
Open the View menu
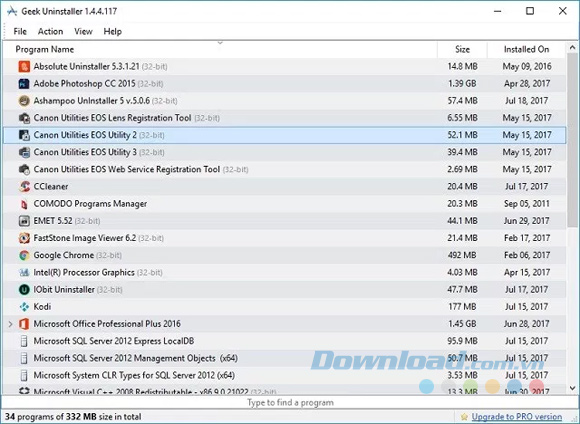83,31
